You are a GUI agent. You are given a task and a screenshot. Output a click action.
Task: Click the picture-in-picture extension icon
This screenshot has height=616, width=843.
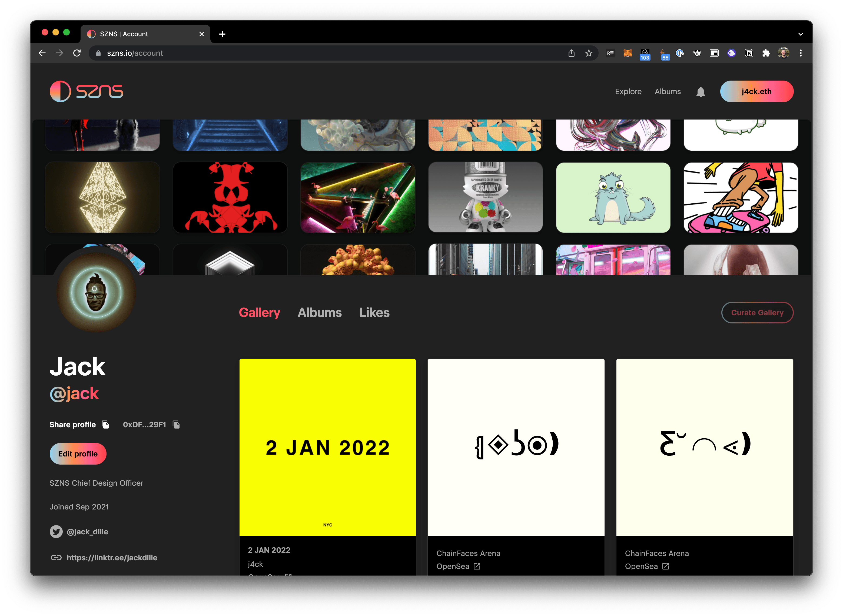(714, 53)
